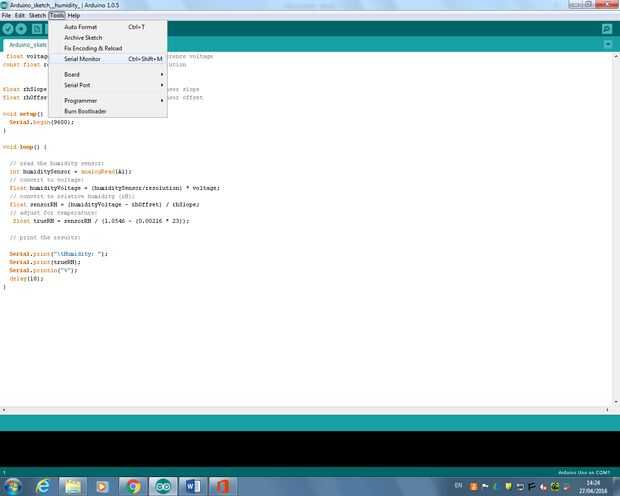This screenshot has width=620, height=496.
Task: Open File Explorer folder taskbar icon
Action: 73,487
